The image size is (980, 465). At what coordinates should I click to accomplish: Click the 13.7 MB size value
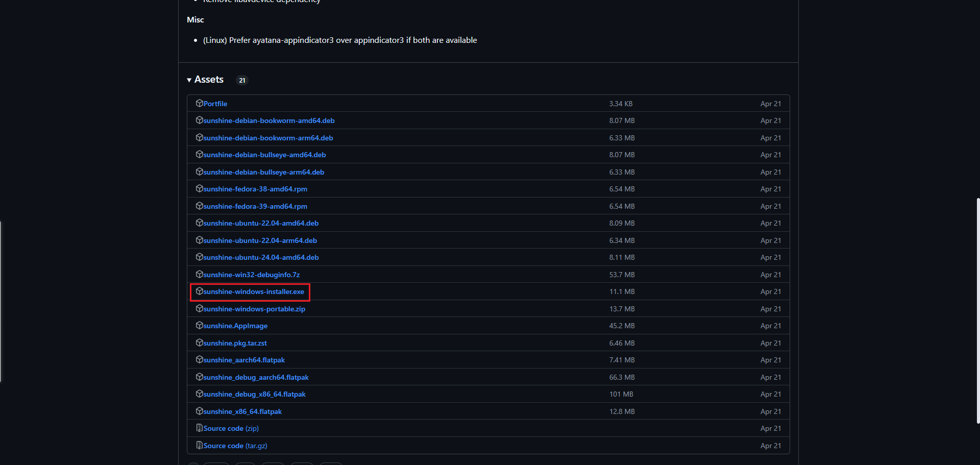[x=622, y=309]
